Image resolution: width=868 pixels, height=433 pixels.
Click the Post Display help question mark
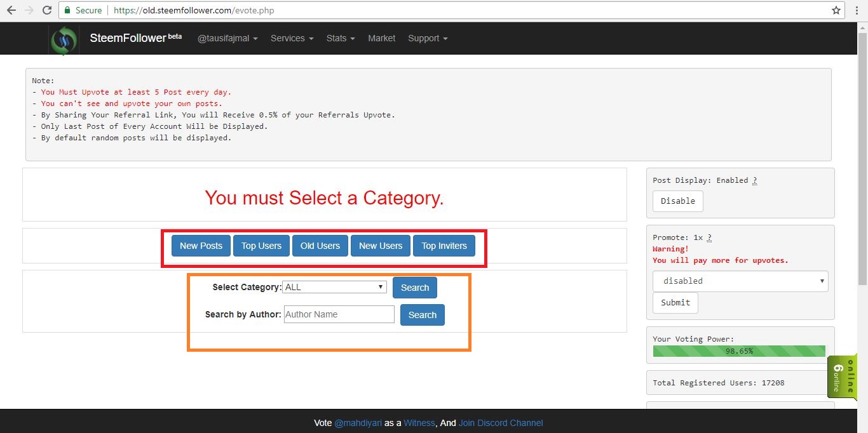[755, 180]
